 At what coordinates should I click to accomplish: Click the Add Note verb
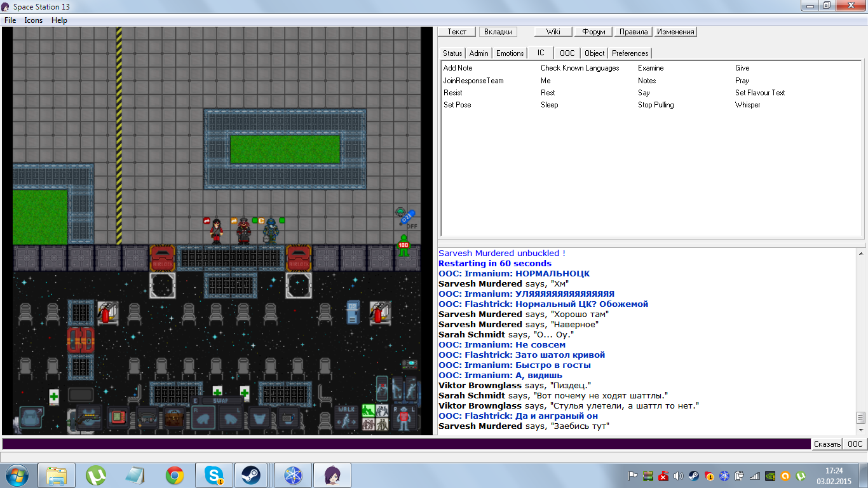458,68
